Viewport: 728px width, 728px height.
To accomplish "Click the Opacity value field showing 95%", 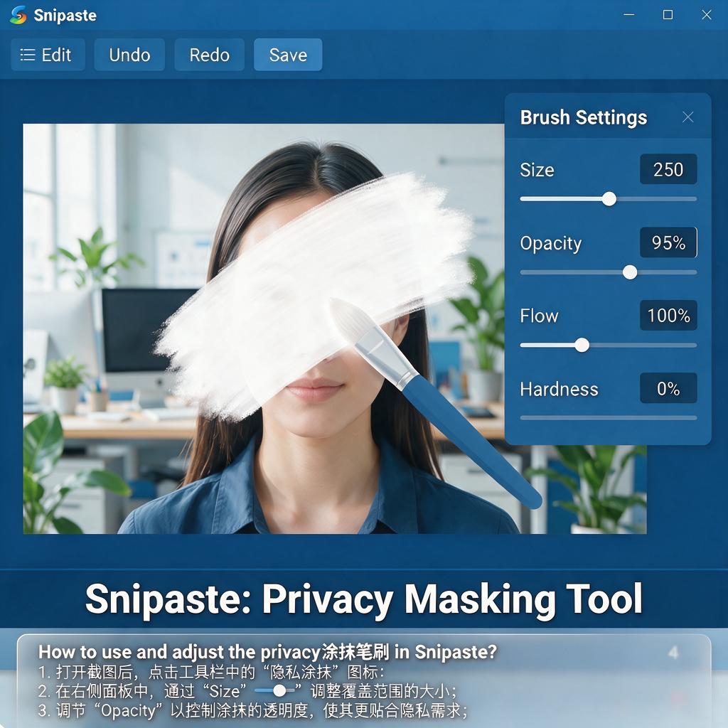I will tap(668, 242).
